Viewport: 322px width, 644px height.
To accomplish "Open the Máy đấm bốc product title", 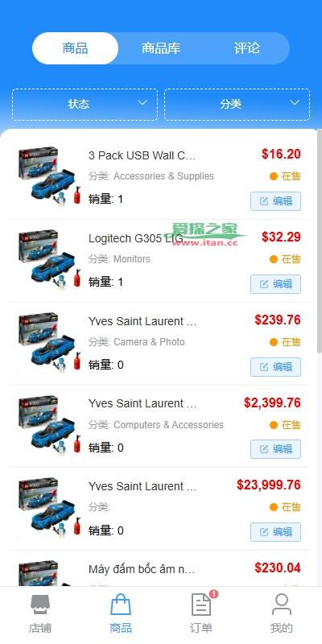I will point(142,569).
